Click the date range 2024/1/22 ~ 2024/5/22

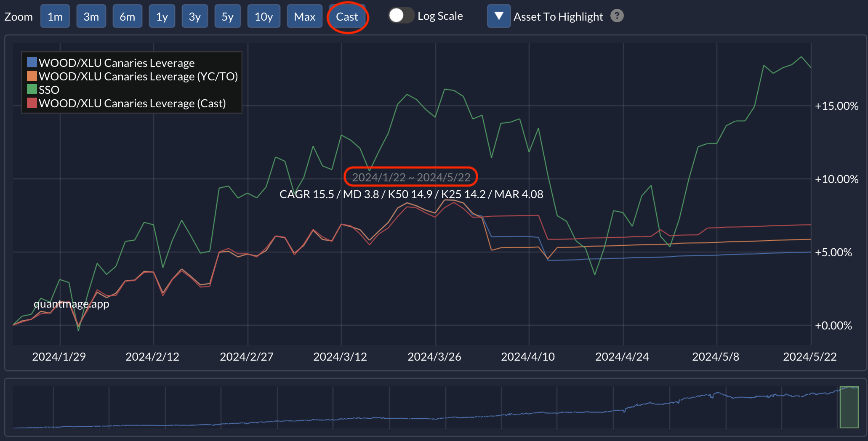coord(411,177)
